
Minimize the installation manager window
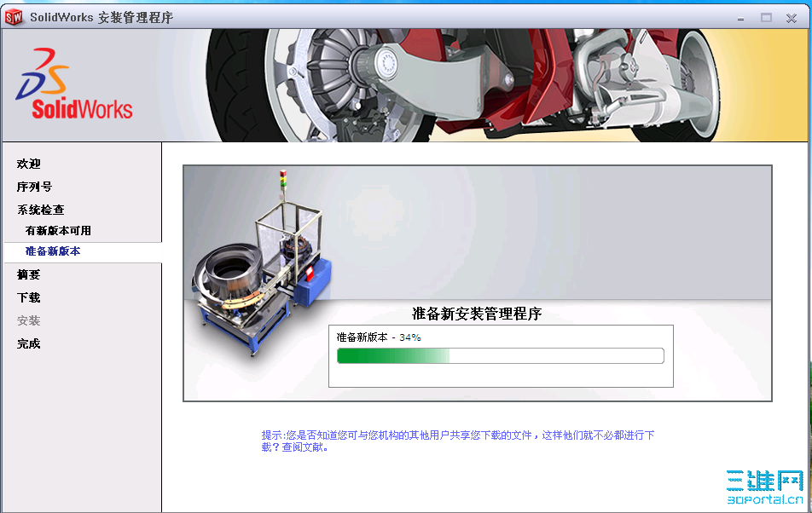click(x=740, y=19)
